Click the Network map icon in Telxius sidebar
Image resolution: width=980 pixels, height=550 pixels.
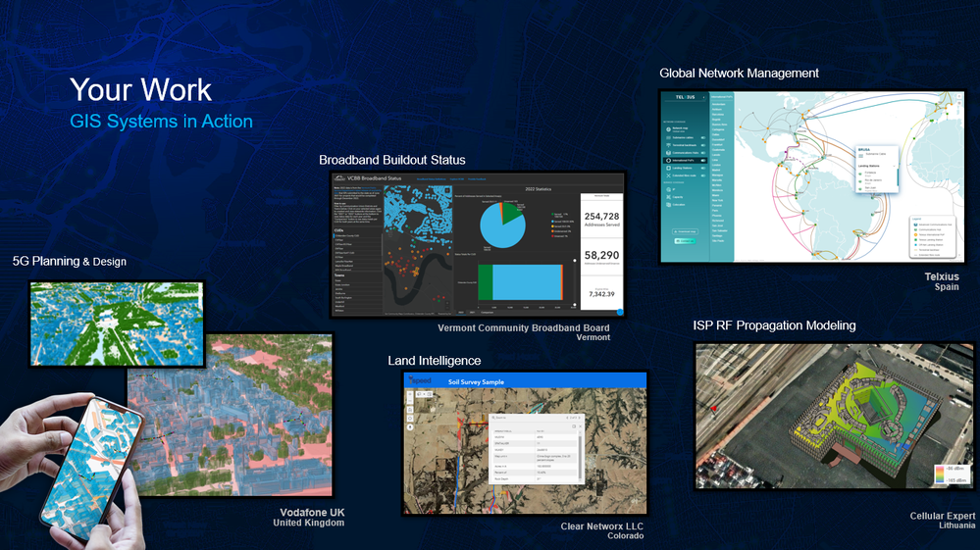(668, 129)
